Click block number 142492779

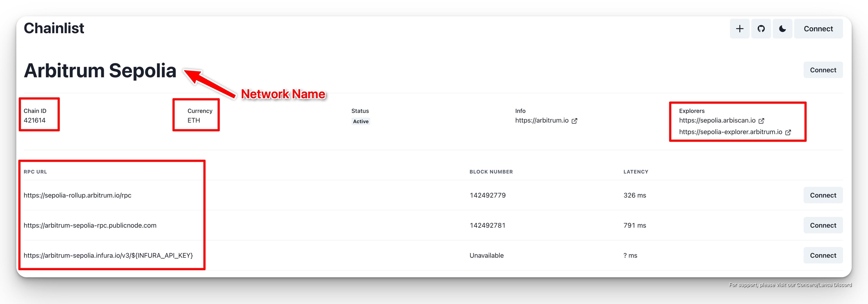pos(488,195)
